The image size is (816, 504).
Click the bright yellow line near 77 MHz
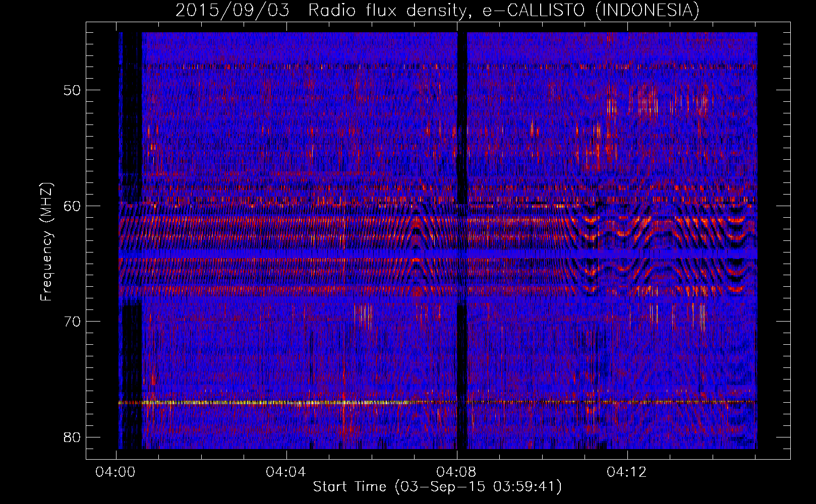tap(438, 402)
